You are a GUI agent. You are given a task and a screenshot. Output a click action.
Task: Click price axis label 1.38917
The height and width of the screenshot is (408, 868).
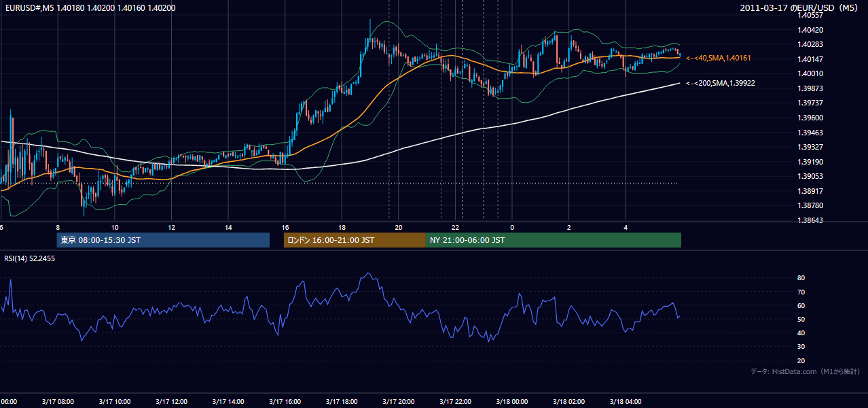coord(811,191)
